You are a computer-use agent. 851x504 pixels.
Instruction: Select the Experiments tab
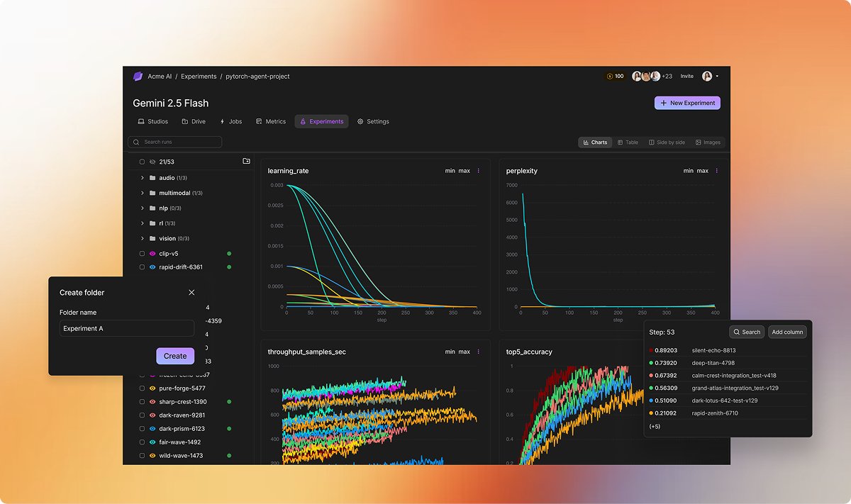click(321, 122)
